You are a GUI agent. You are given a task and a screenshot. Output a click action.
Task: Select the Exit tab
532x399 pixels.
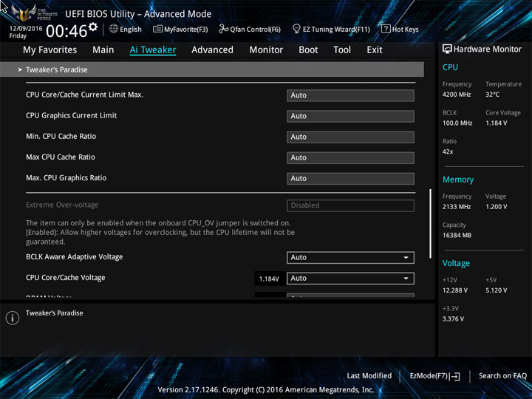[x=375, y=50]
